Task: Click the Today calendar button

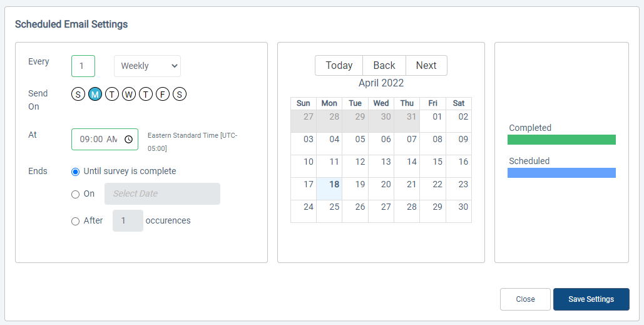Action: (339, 66)
